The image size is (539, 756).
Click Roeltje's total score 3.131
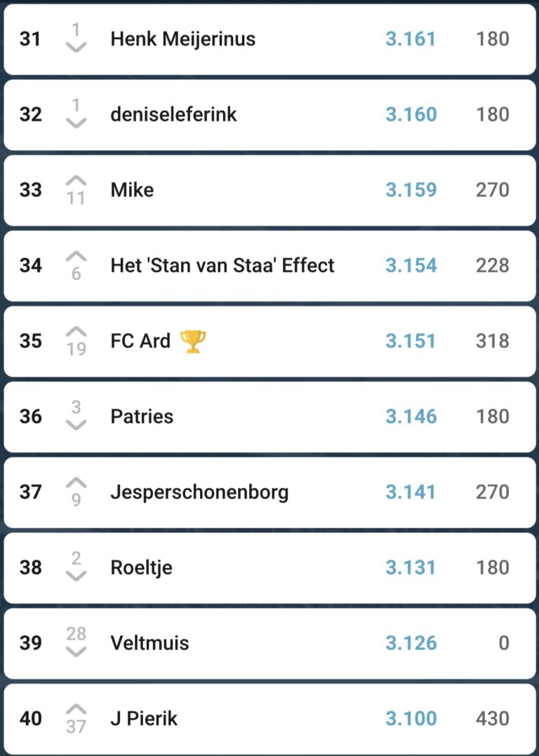click(411, 567)
